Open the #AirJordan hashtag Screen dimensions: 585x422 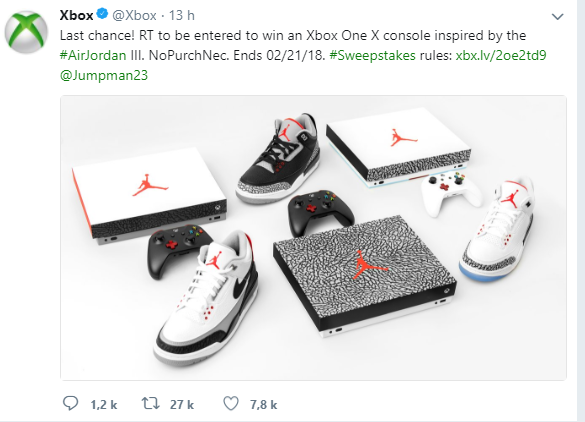93,55
